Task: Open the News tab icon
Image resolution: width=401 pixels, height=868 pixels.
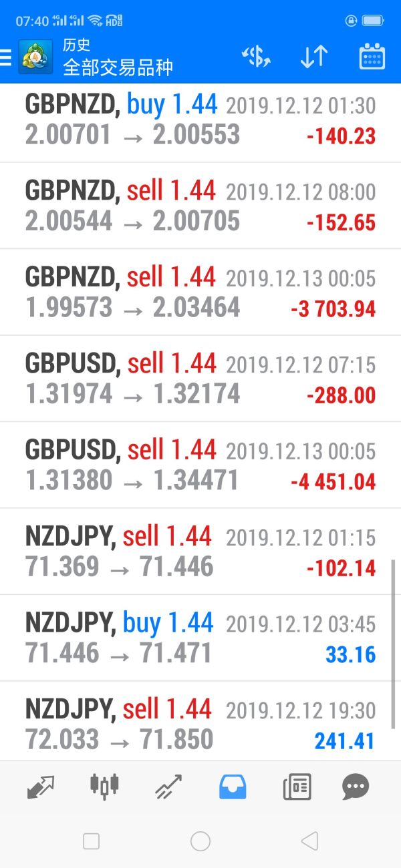Action: [297, 787]
